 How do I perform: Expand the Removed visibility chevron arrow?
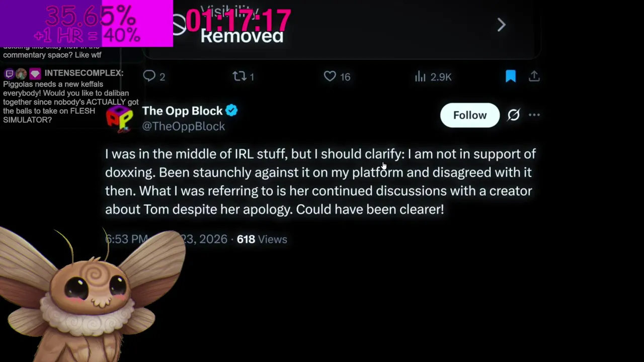click(501, 25)
